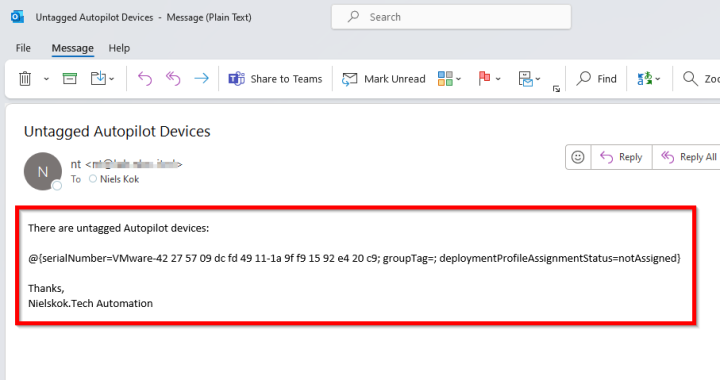Viewport: 720px width, 380px height.
Task: Click Share to Teams
Action: tap(275, 79)
